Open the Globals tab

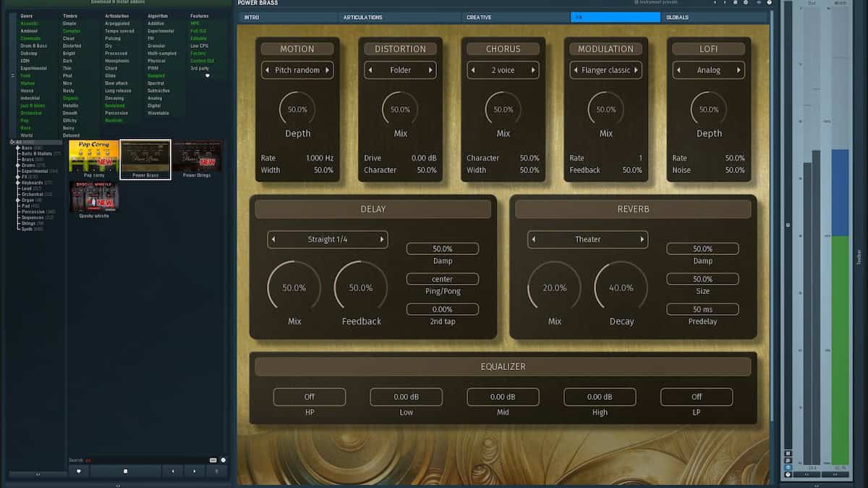click(x=677, y=17)
